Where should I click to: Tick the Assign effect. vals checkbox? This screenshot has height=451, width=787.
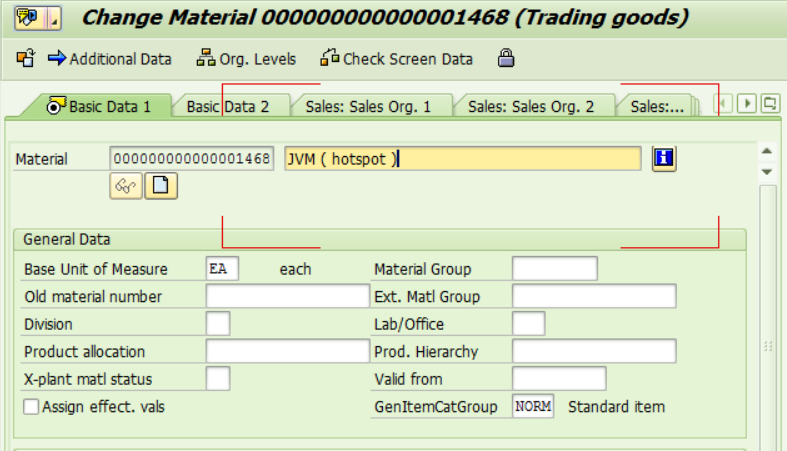click(31, 406)
